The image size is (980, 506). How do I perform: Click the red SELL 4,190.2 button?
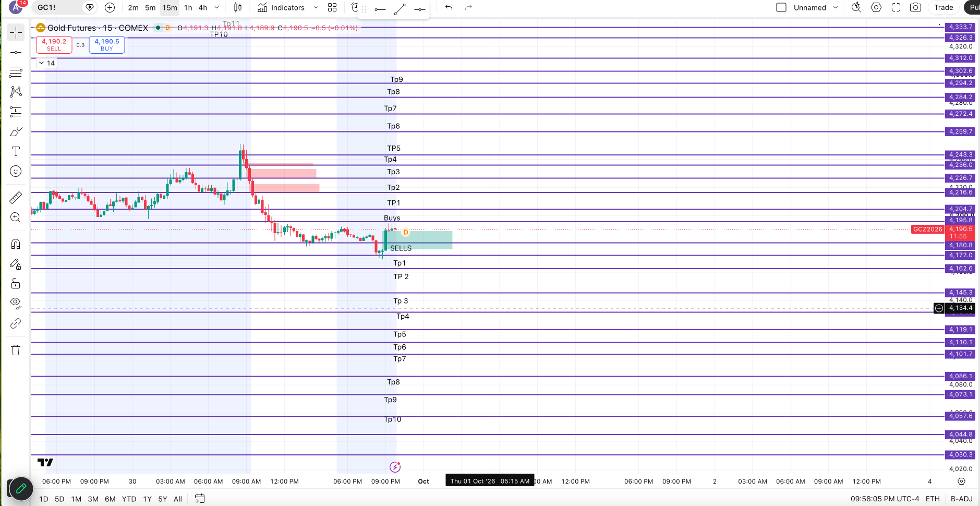pos(54,45)
